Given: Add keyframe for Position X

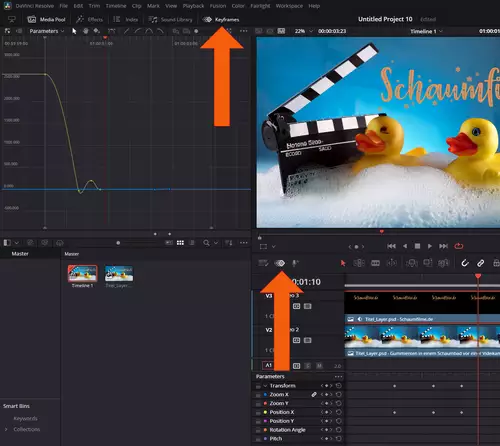Looking at the screenshot, I should [327, 412].
